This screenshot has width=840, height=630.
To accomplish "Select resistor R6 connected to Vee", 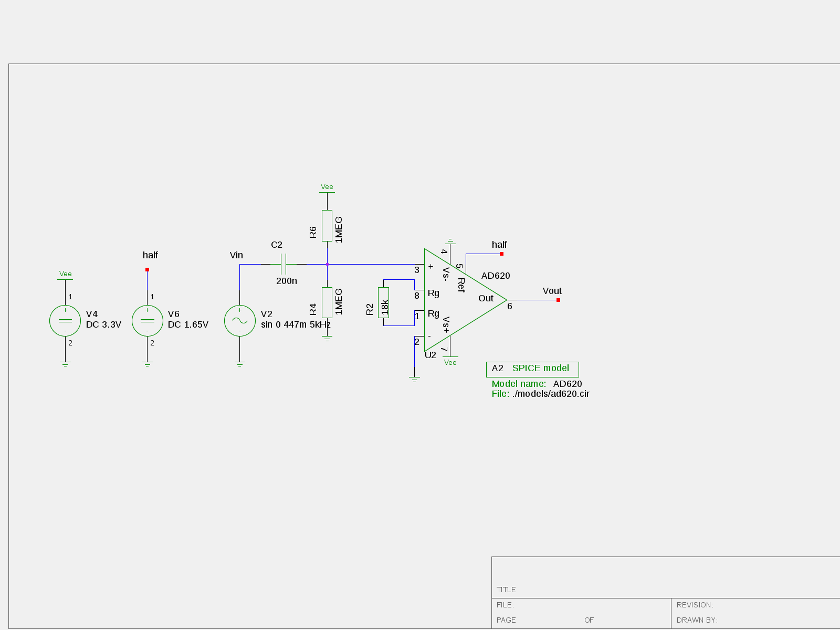I will point(327,226).
